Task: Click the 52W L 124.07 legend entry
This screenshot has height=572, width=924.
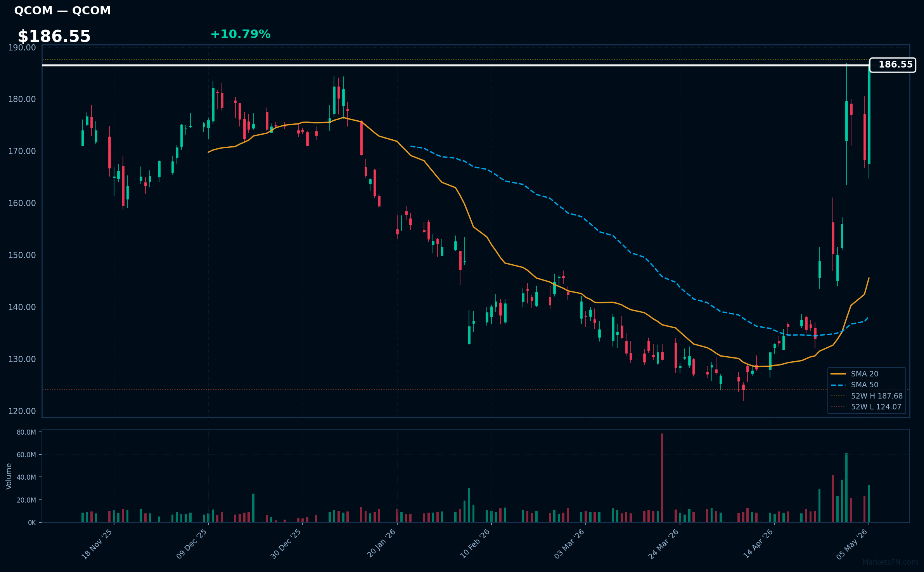Action: point(866,407)
